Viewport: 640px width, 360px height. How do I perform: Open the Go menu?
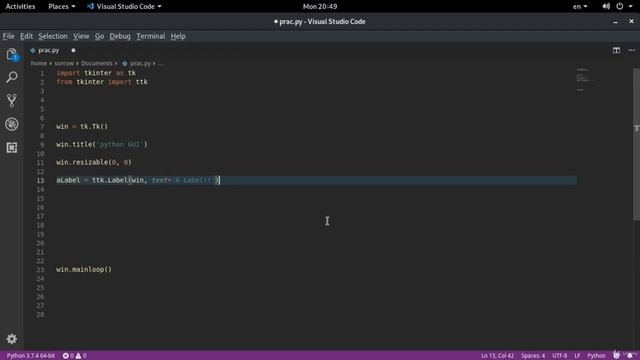pyautogui.click(x=99, y=36)
